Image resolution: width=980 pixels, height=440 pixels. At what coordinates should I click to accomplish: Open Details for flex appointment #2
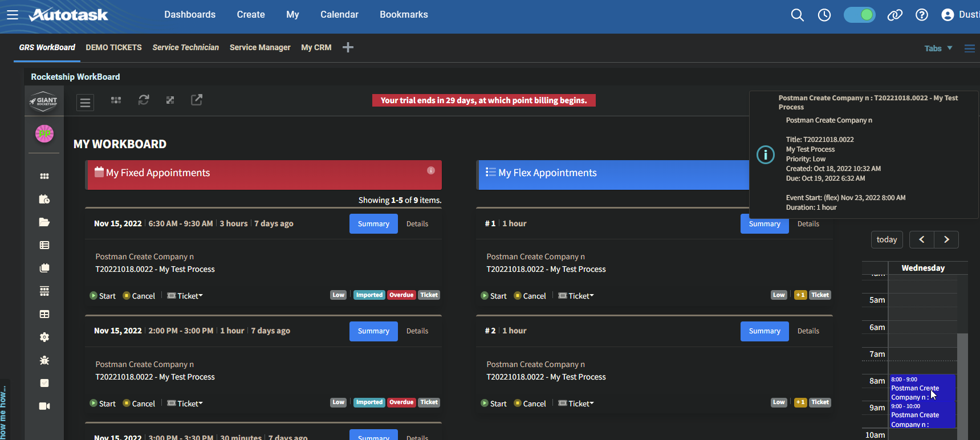(x=808, y=331)
